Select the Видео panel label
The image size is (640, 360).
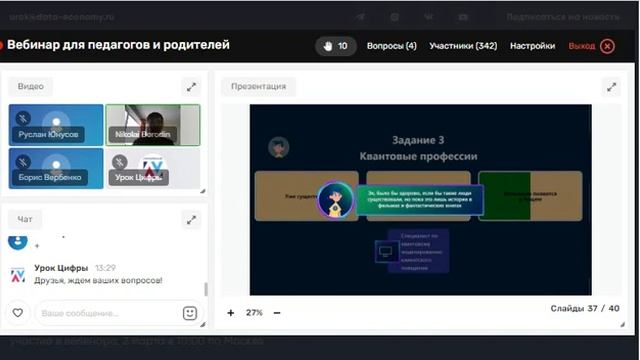(x=31, y=87)
